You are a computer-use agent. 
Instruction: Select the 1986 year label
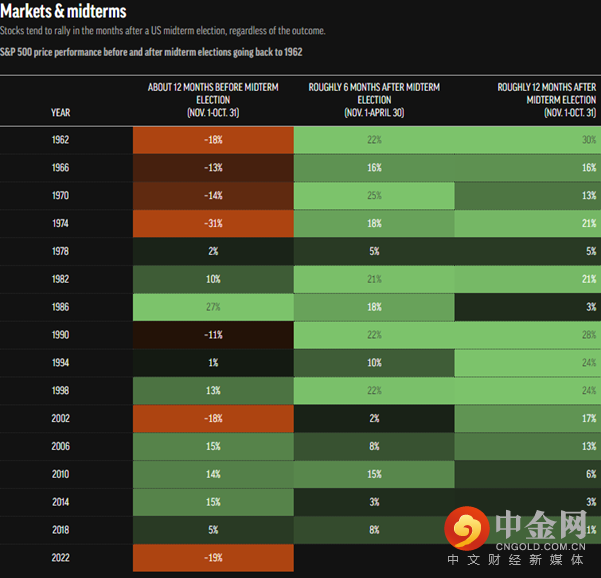tap(61, 307)
